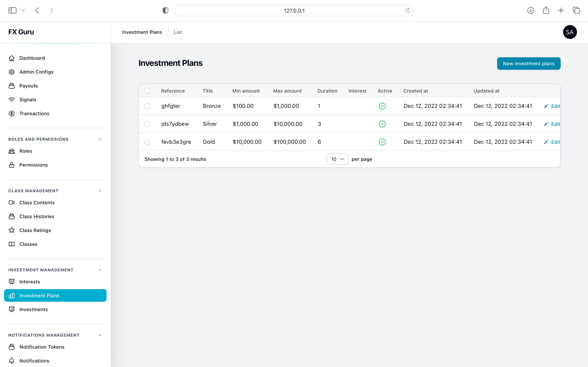
Task: Click the browser privacy shield icon
Action: point(165,10)
